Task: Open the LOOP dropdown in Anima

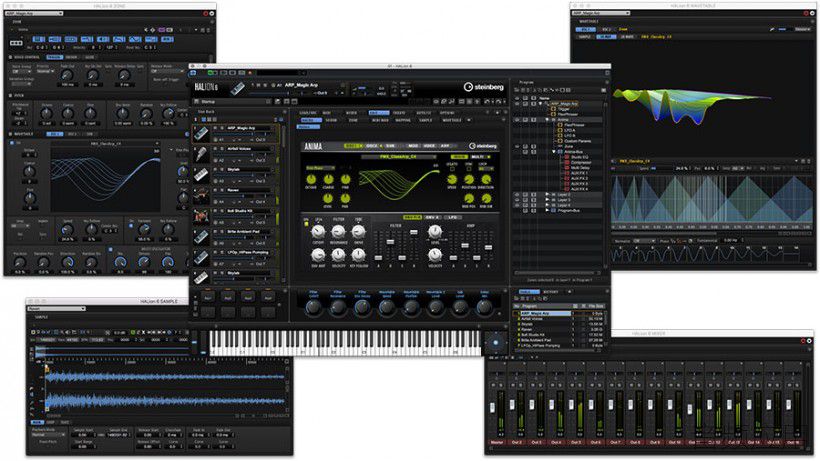Action: pos(485,169)
